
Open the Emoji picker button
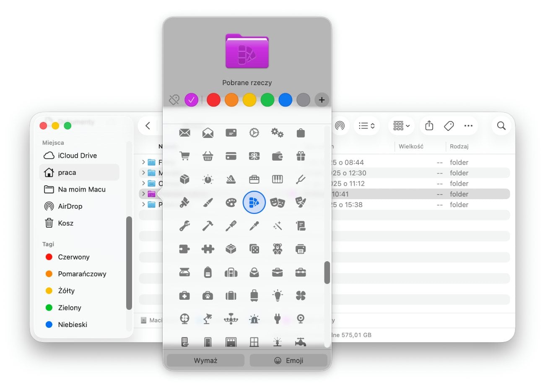coord(288,361)
